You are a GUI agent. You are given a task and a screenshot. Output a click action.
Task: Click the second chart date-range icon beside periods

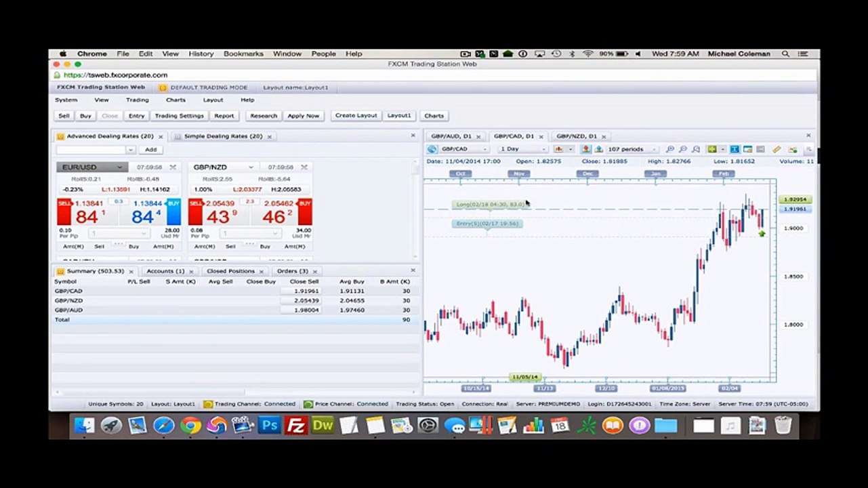(x=598, y=149)
